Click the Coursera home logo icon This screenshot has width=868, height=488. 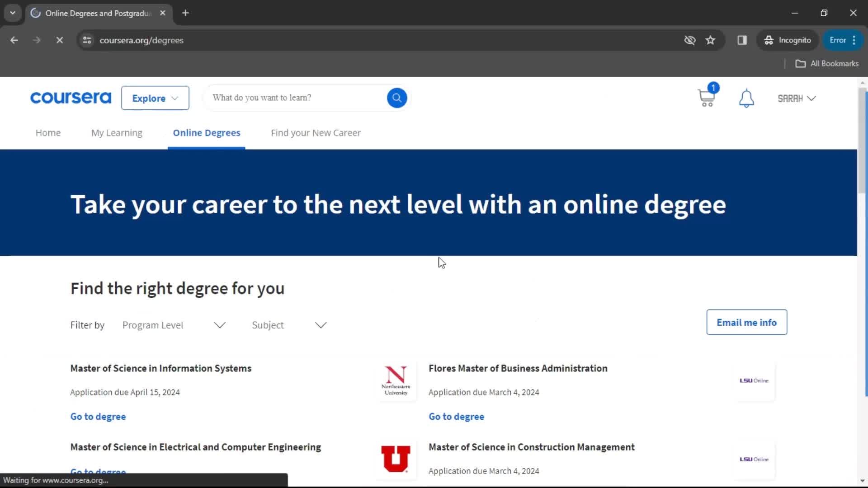pos(71,98)
